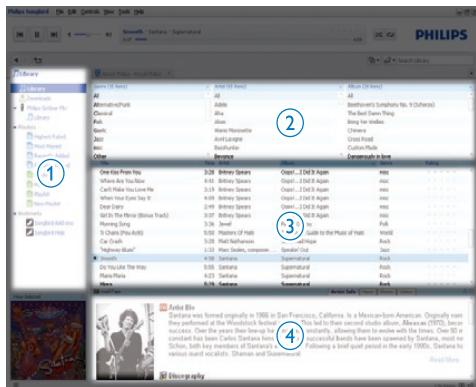Collapse the Philips device node
The image size is (476, 387).
tap(15, 108)
